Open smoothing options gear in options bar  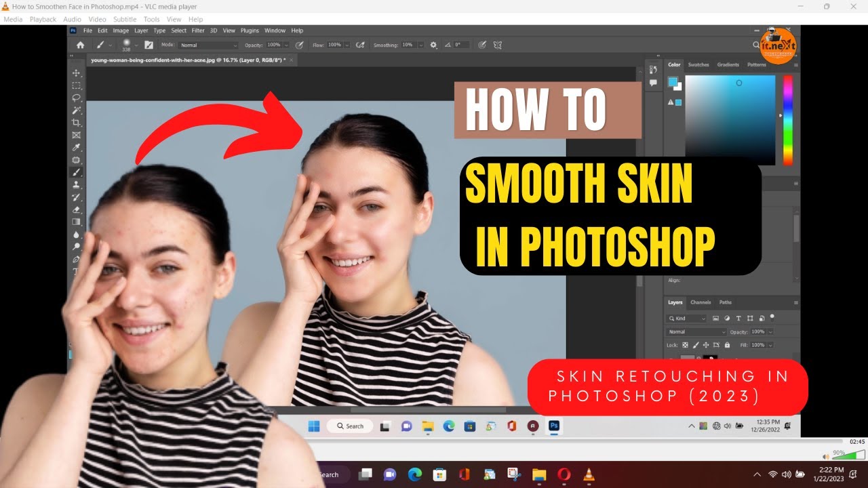click(433, 45)
